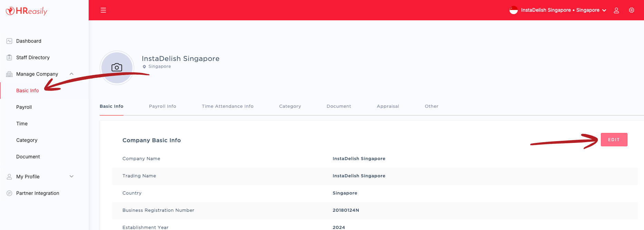
Task: Click the InstaDelish Singapore page heading
Action: (x=180, y=59)
